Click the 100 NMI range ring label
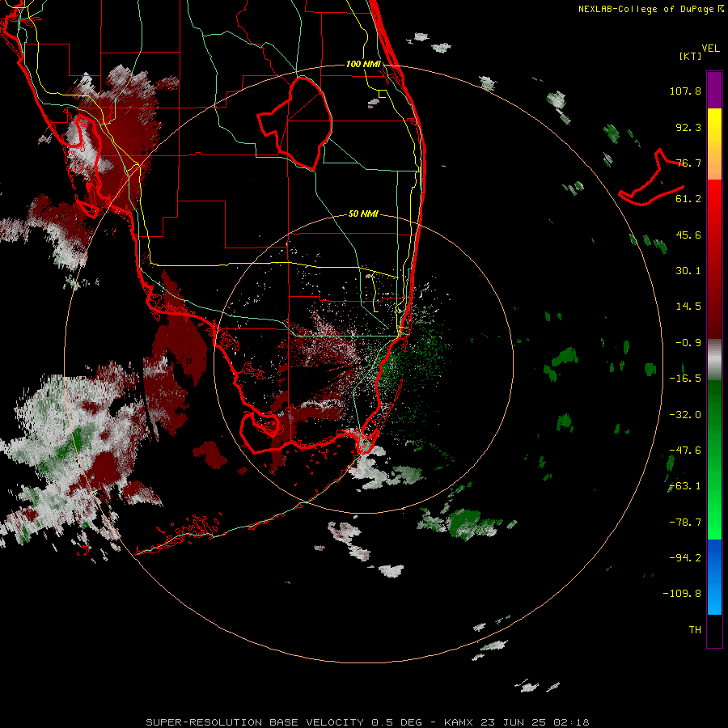This screenshot has height=728, width=728. [363, 64]
